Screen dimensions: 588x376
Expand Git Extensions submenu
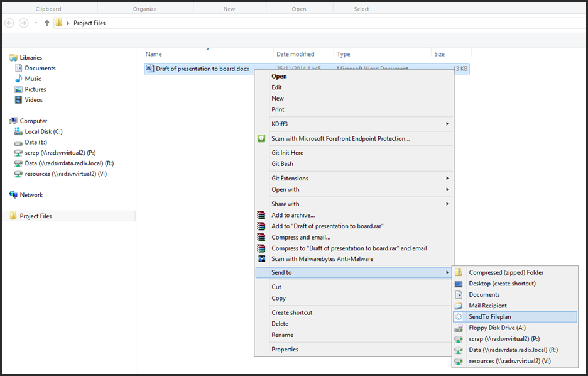[354, 178]
